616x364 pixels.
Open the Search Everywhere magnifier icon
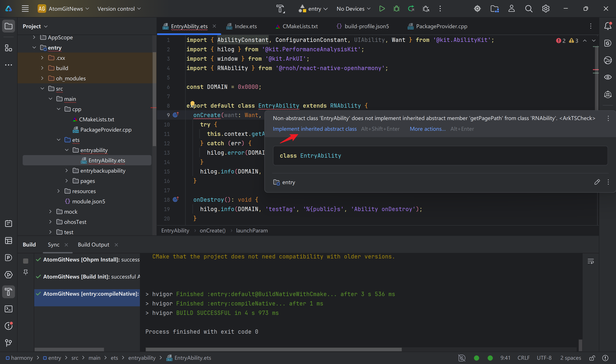click(529, 9)
